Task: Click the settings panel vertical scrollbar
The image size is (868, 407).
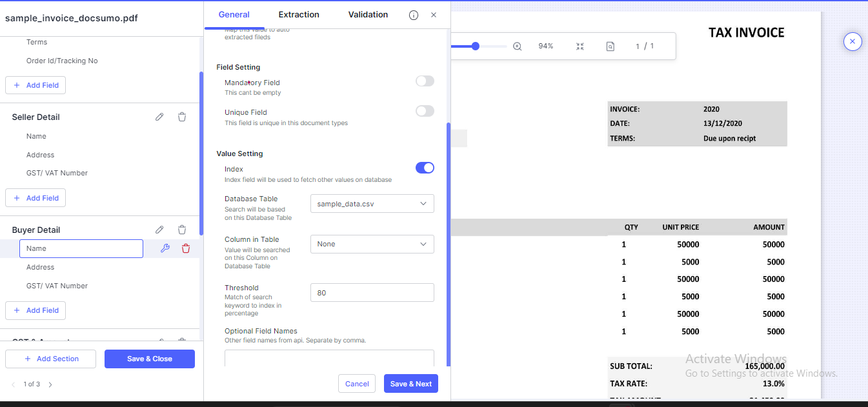Action: 449,244
